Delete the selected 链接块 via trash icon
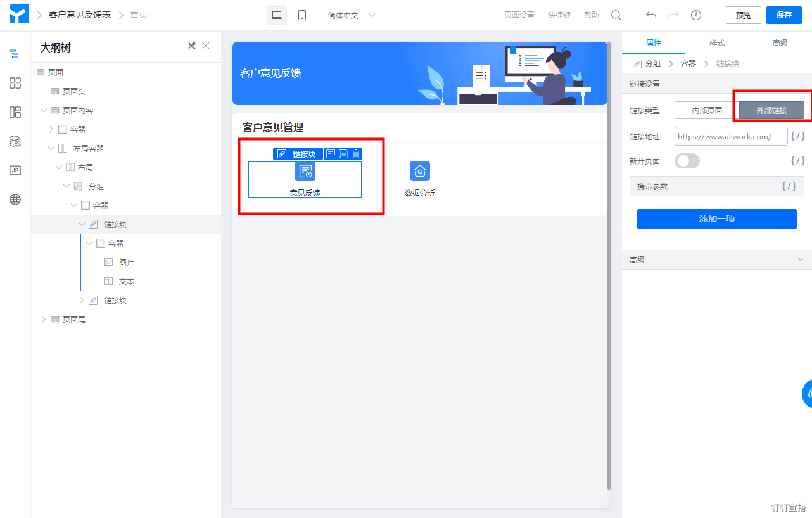Image resolution: width=812 pixels, height=518 pixels. 356,154
